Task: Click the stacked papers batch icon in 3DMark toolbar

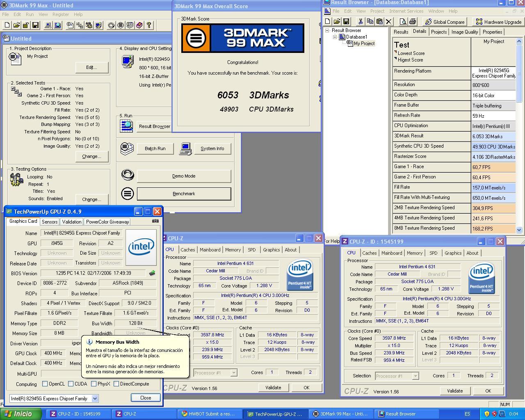Action: click(130, 25)
